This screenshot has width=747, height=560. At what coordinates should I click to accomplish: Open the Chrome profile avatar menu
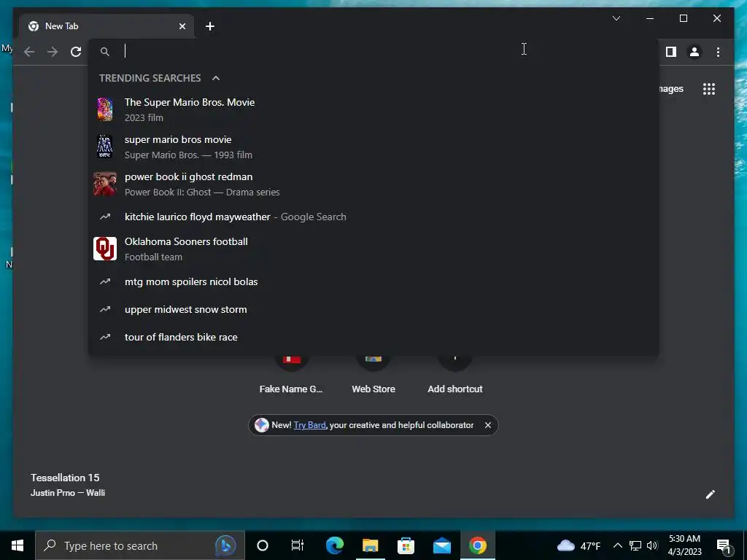(694, 52)
